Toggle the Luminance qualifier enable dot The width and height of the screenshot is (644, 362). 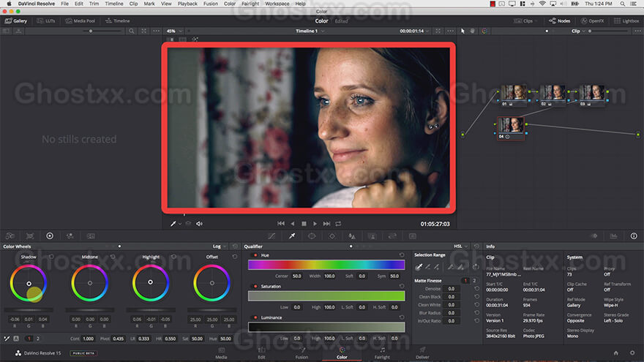[255, 317]
